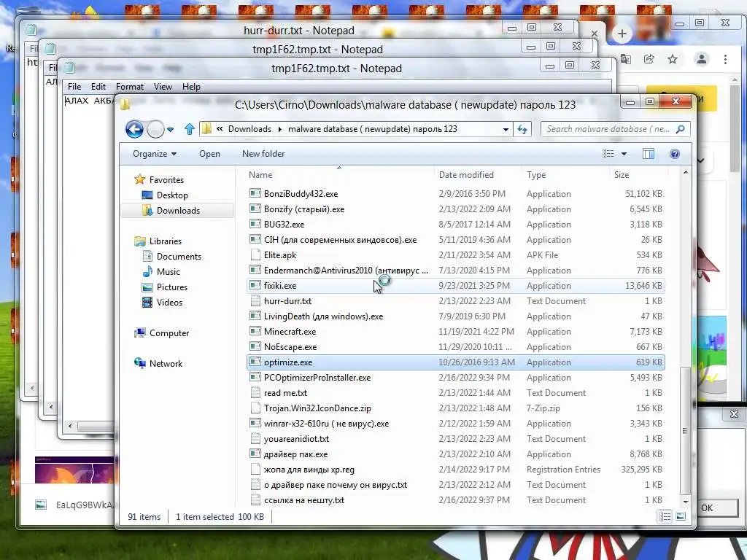Create a New folder
This screenshot has width=747, height=560.
tap(263, 154)
